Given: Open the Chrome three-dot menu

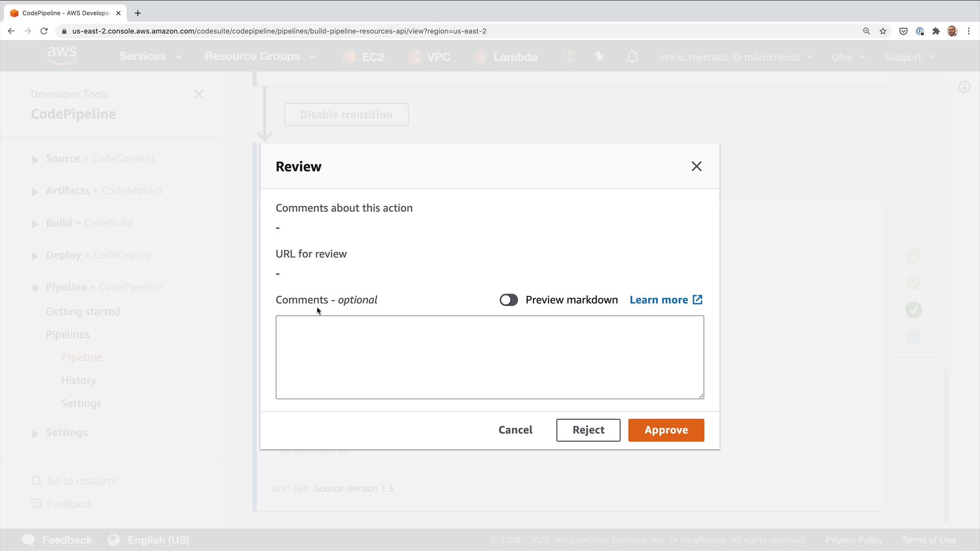Looking at the screenshot, I should [968, 31].
